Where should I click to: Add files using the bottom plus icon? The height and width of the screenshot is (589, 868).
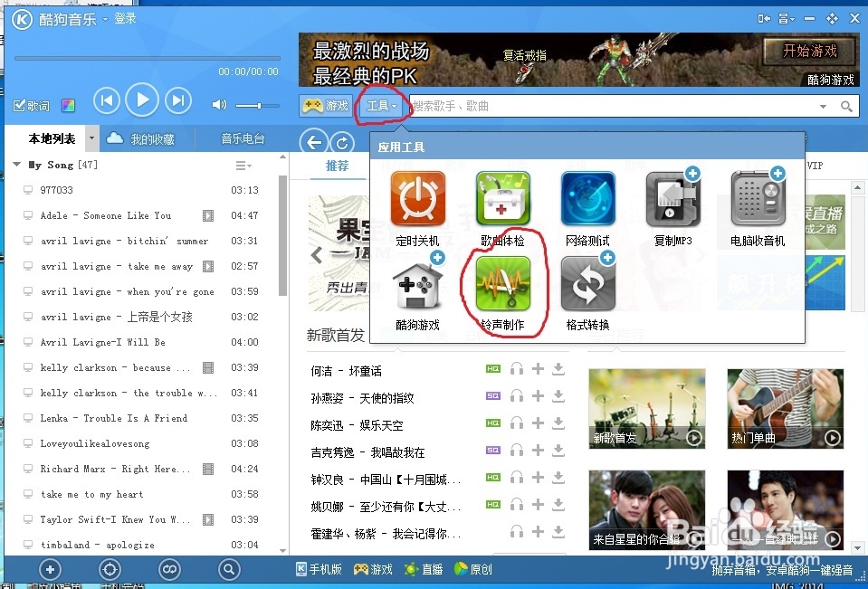50,569
